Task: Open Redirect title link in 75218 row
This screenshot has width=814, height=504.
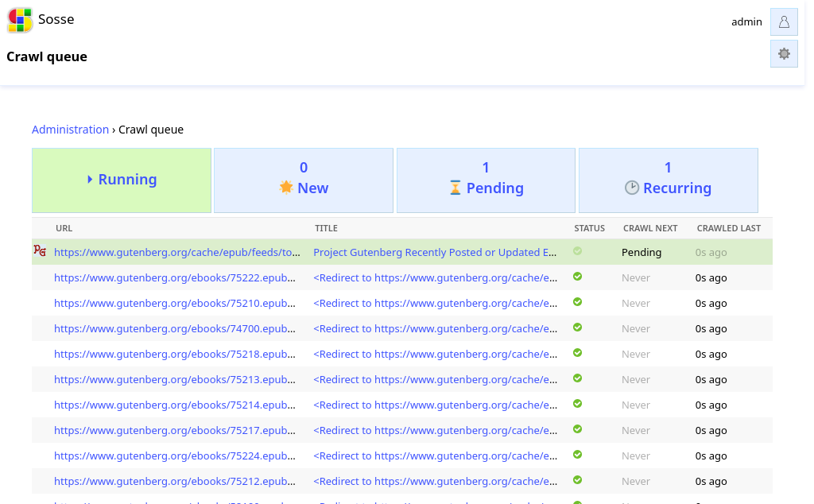Action: pos(435,354)
